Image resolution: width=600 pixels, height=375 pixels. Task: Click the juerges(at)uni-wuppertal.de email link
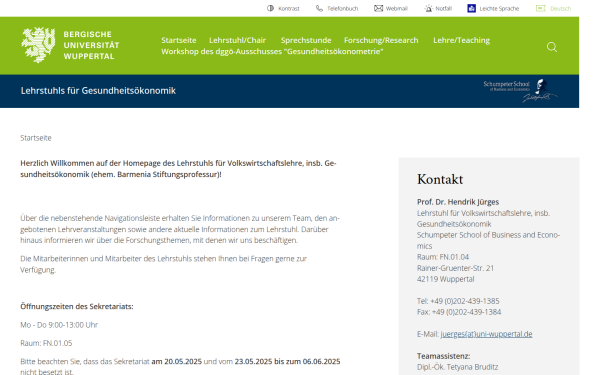486,334
